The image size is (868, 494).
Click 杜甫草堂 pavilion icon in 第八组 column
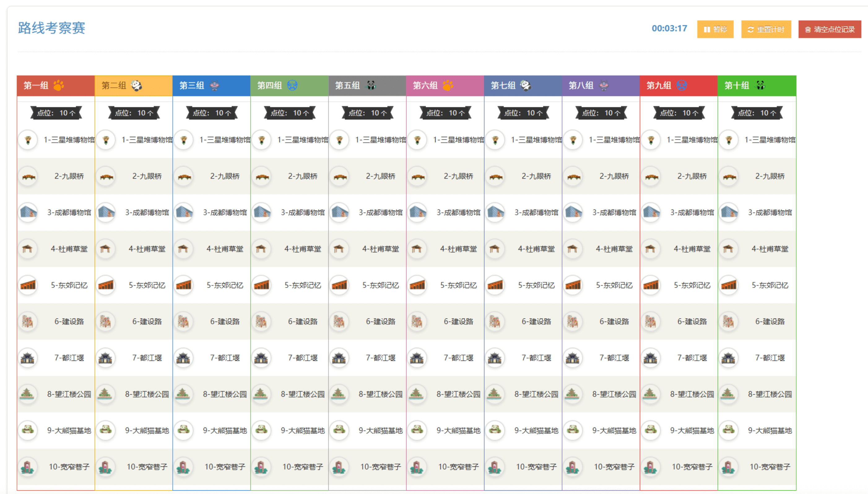pos(573,249)
